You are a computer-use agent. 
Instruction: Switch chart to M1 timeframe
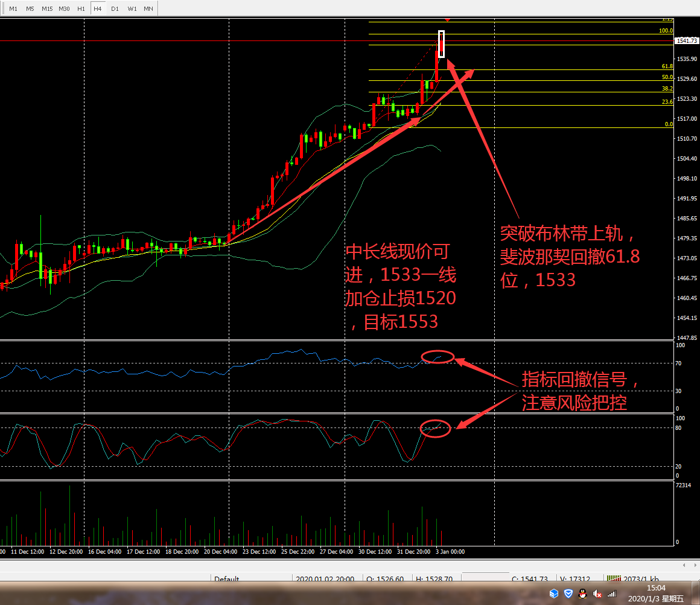click(13, 8)
